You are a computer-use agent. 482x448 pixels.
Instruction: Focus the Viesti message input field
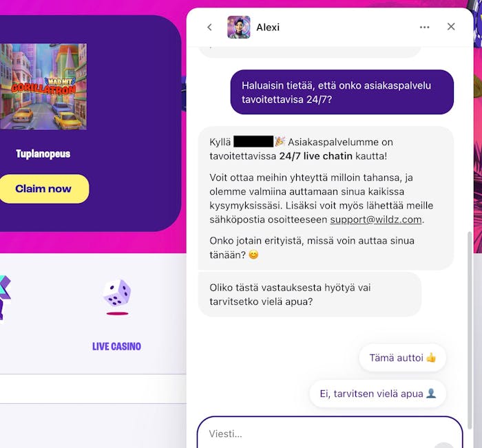click(330, 433)
